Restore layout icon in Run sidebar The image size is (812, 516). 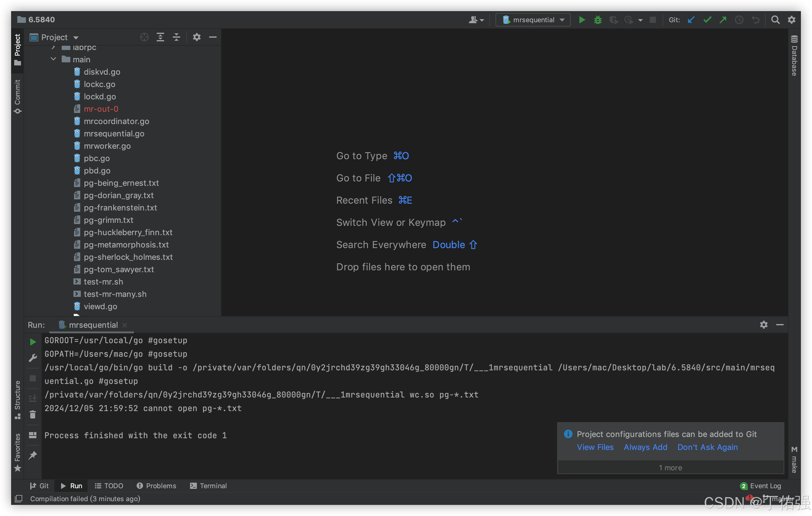[33, 435]
